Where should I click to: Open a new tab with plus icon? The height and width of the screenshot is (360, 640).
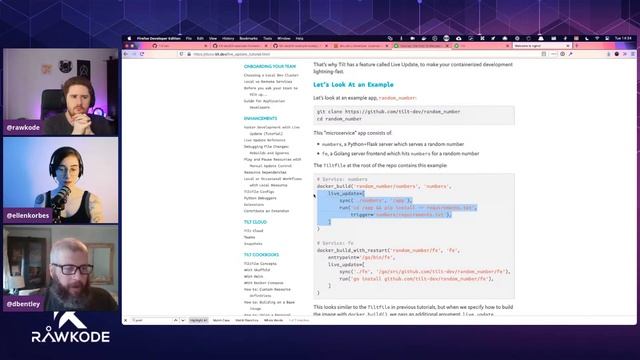[x=576, y=46]
